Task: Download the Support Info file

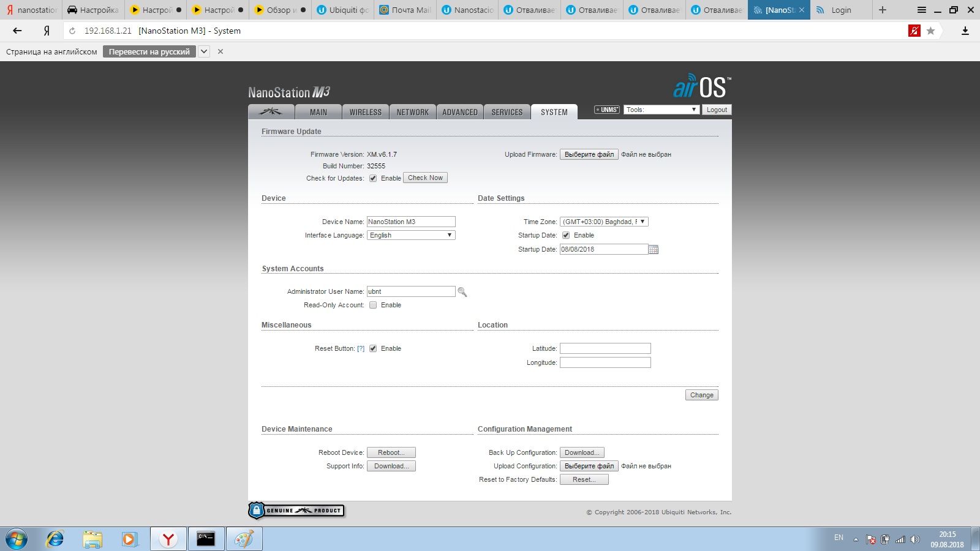Action: tap(391, 466)
